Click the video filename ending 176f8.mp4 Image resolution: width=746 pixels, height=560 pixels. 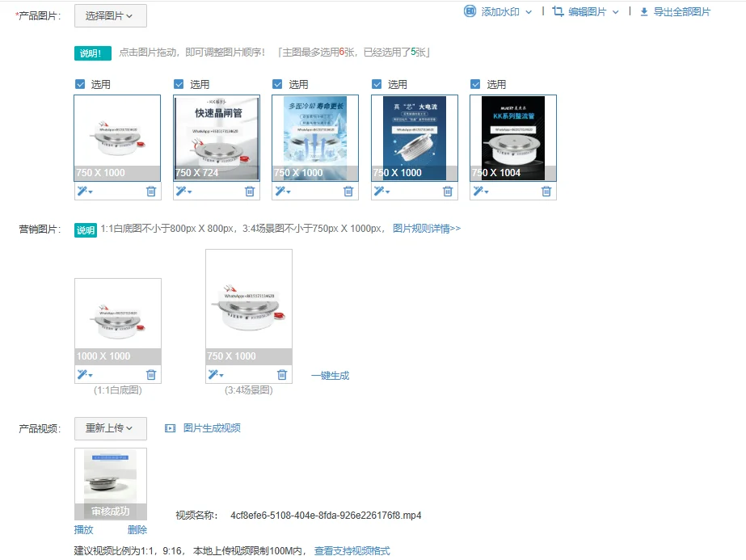pyautogui.click(x=326, y=516)
